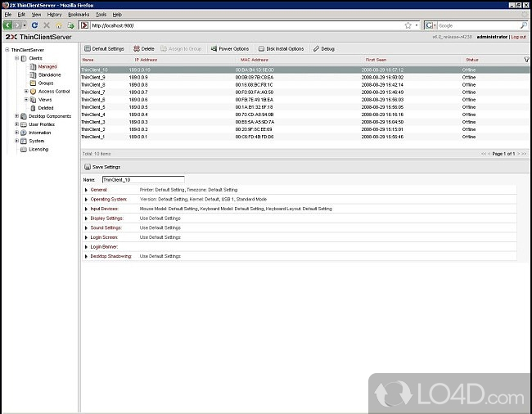This screenshot has width=532, height=414.
Task: Open the Default Settings toolbar button
Action: pyautogui.click(x=104, y=49)
